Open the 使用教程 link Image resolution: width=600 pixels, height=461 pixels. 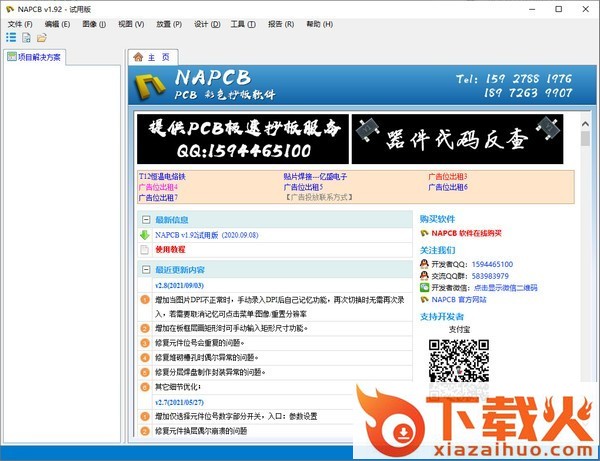[170, 249]
